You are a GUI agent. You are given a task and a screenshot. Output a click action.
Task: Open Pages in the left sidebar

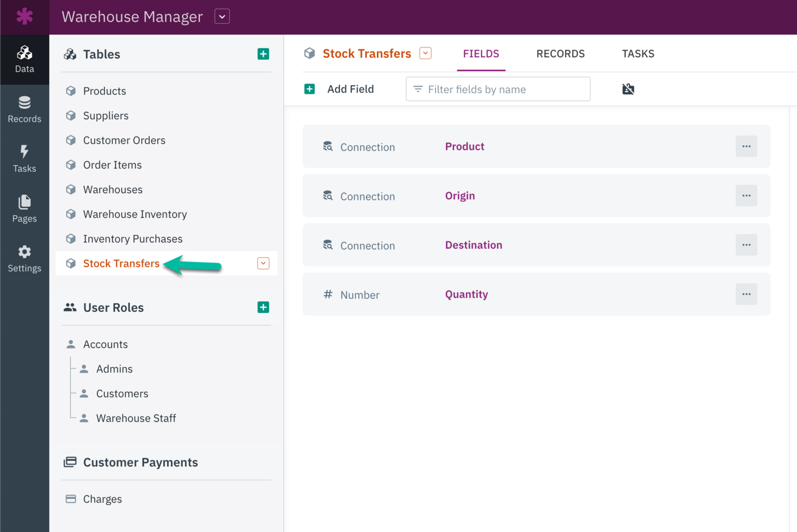coord(24,209)
